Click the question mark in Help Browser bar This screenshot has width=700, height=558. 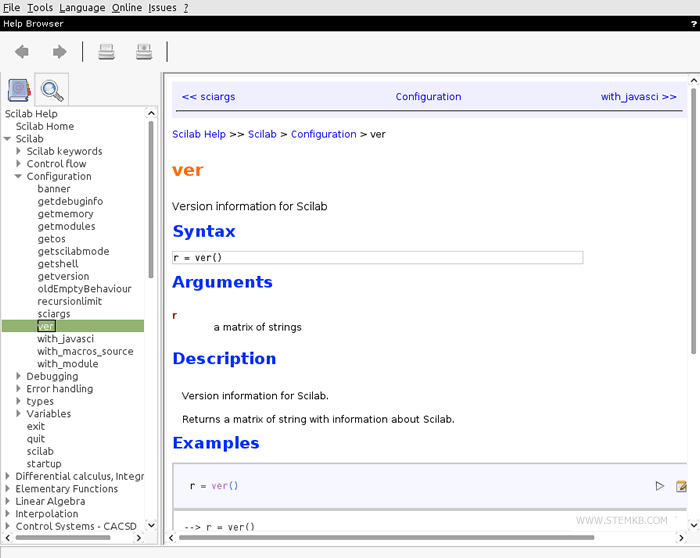(x=694, y=24)
